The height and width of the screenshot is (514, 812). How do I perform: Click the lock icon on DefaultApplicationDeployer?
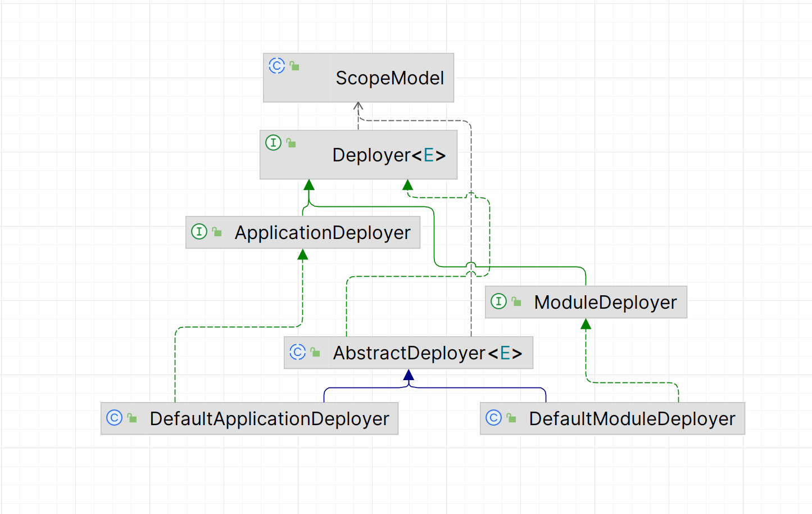(132, 418)
